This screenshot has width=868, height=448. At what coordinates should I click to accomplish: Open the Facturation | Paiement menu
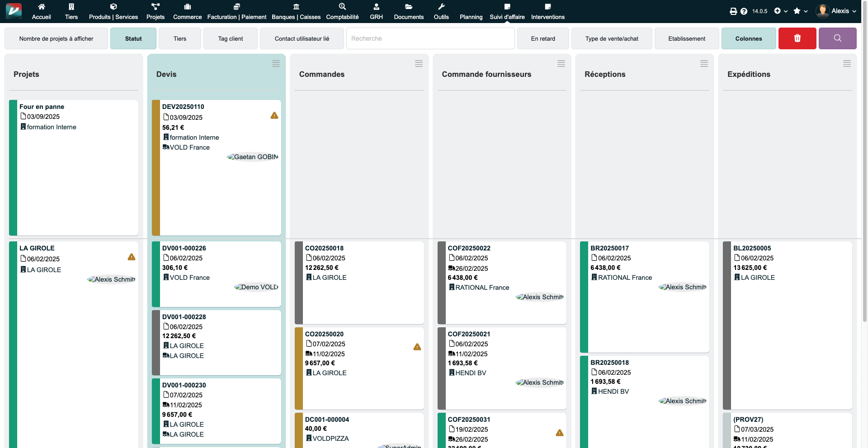[236, 11]
